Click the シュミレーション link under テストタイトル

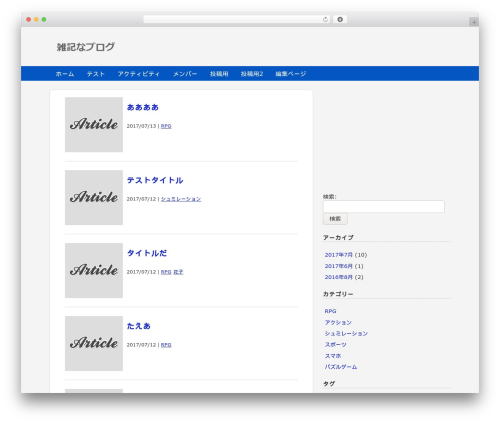tap(181, 199)
